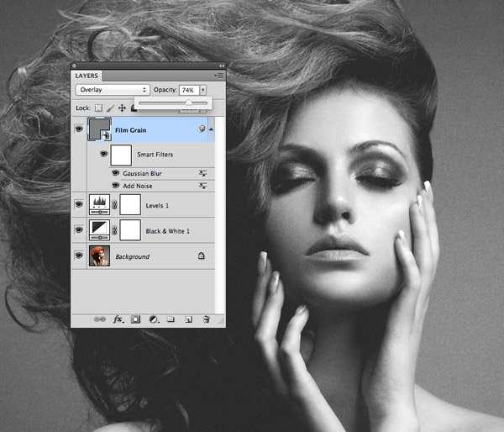The width and height of the screenshot is (504, 432).
Task: Click the link layers icon
Action: [99, 320]
